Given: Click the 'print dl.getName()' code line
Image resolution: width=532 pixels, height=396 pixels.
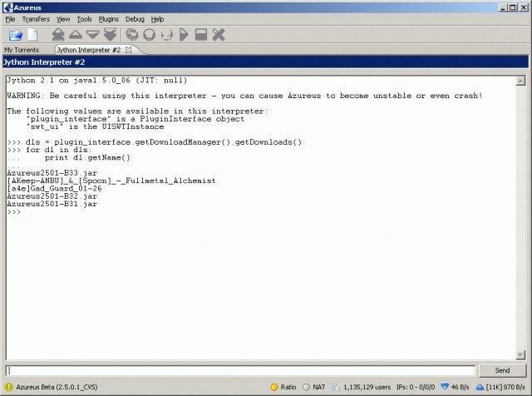Looking at the screenshot, I should 87,157.
